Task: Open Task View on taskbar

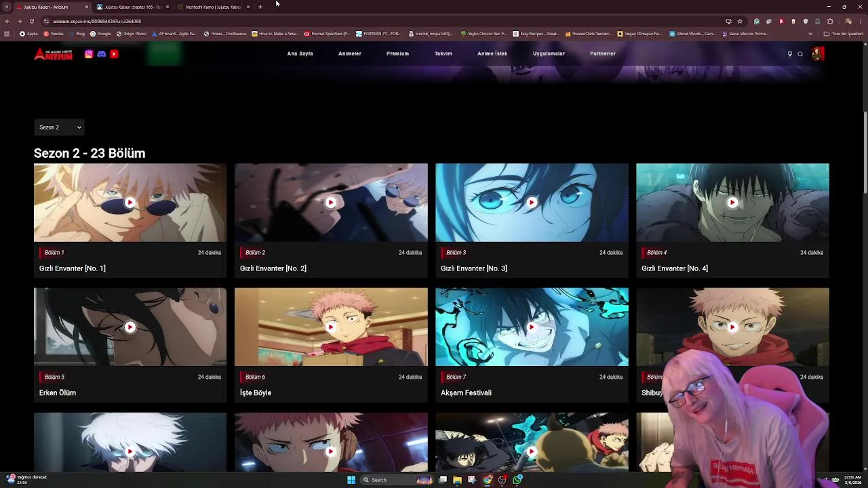Action: pos(443,480)
